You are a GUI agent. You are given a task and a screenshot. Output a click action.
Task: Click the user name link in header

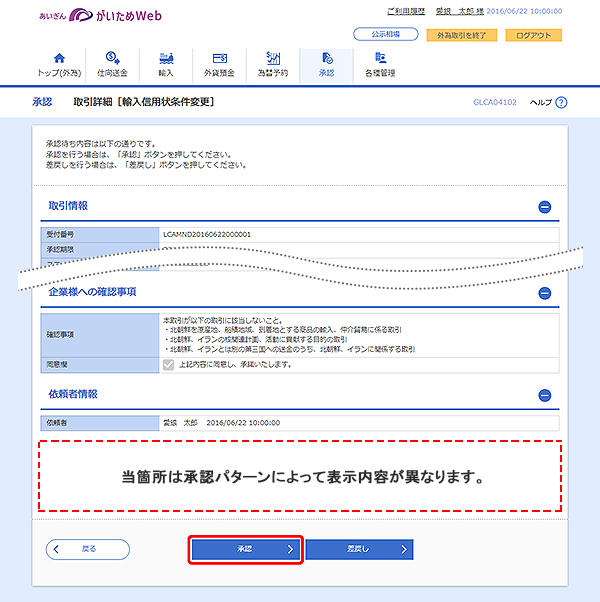click(x=460, y=12)
